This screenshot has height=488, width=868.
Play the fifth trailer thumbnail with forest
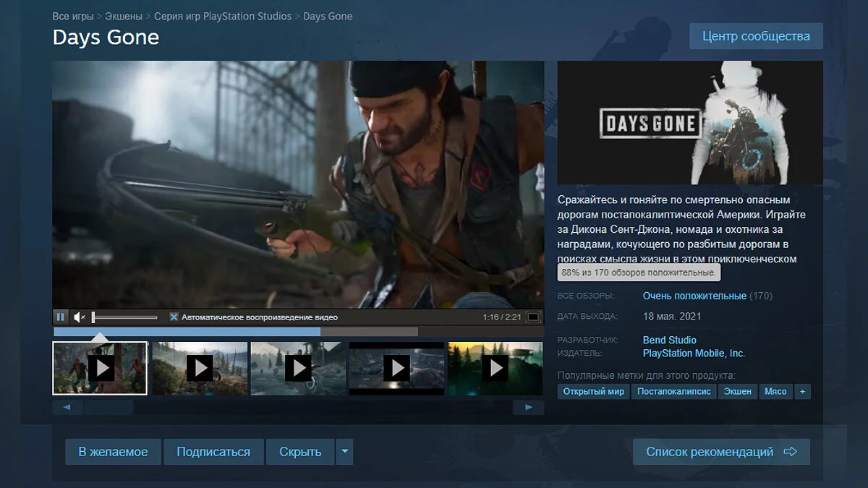tap(495, 368)
